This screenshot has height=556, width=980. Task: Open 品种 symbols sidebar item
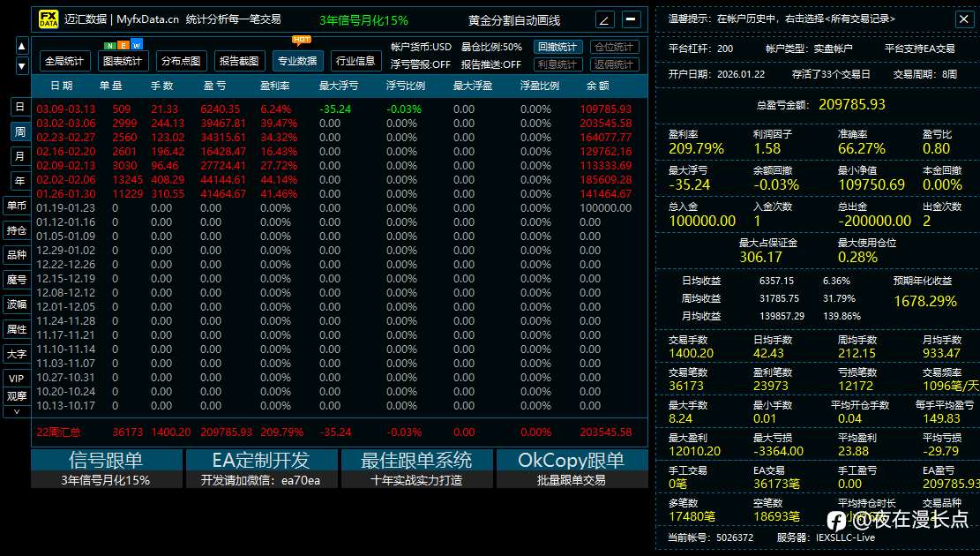tap(17, 255)
